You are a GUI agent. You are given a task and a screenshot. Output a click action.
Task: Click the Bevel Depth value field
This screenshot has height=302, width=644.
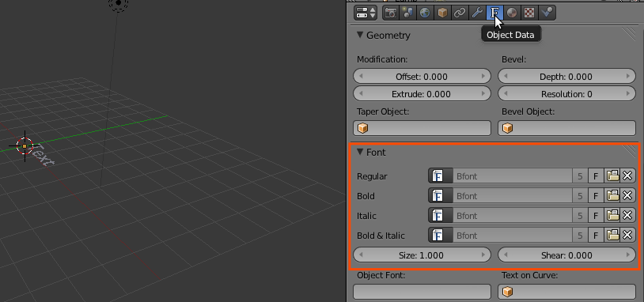click(x=566, y=77)
